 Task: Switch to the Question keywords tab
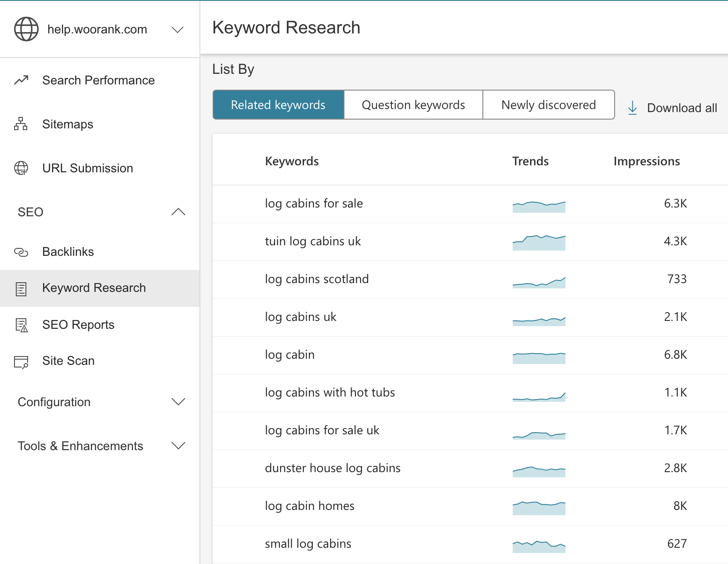click(x=413, y=105)
